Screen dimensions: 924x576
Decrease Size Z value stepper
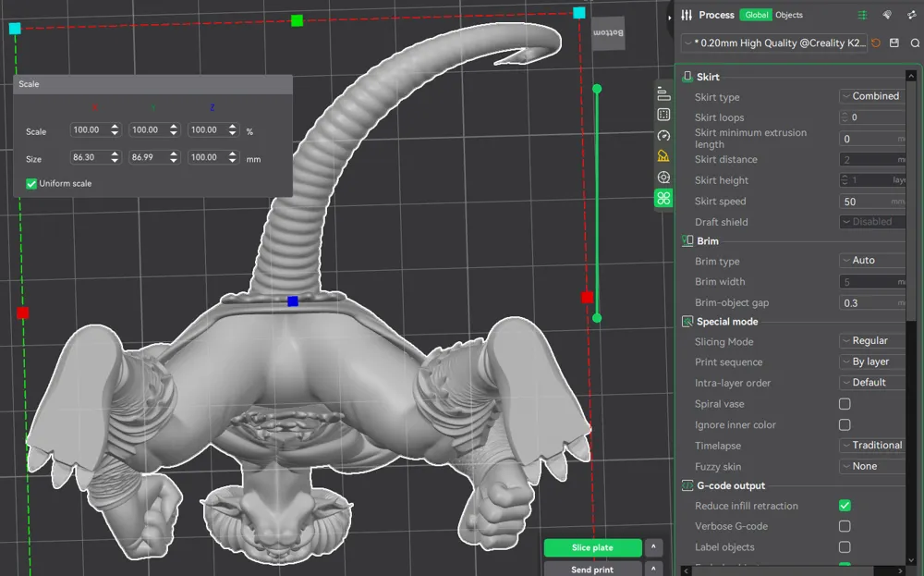(233, 160)
